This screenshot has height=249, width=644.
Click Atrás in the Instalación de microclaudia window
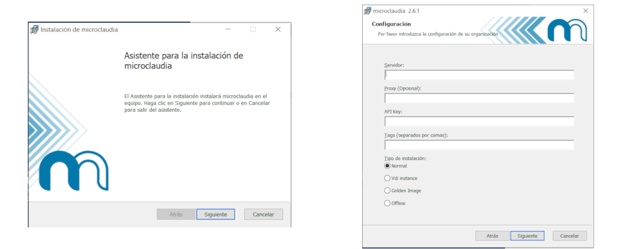tap(176, 215)
